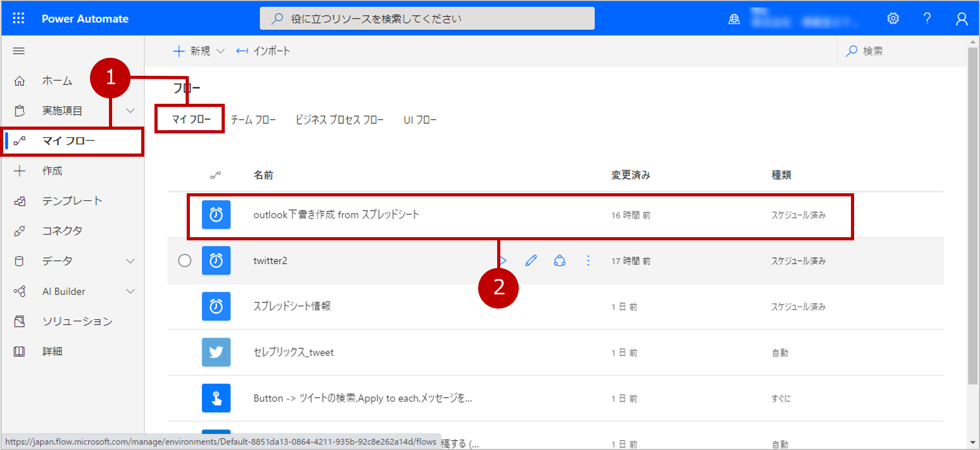Click the ソリューション icon in sidebar

click(20, 321)
